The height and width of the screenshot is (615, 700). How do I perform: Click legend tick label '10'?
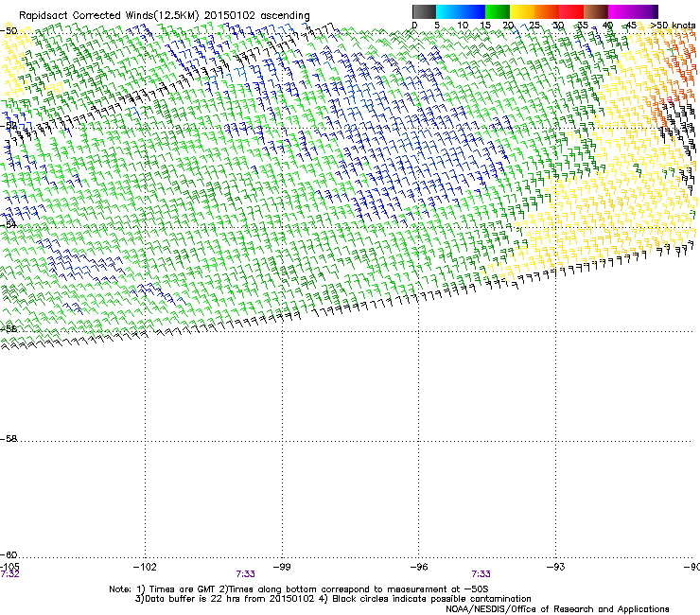[x=463, y=26]
